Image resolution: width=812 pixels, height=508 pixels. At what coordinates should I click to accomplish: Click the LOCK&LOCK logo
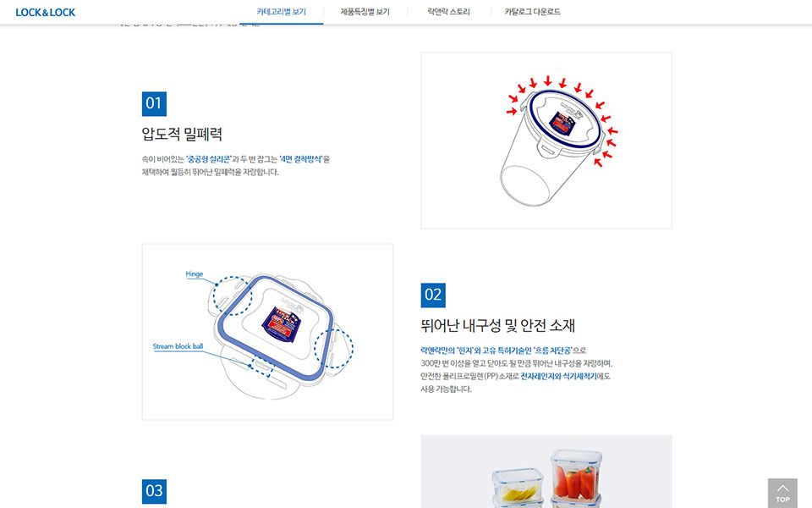(46, 12)
